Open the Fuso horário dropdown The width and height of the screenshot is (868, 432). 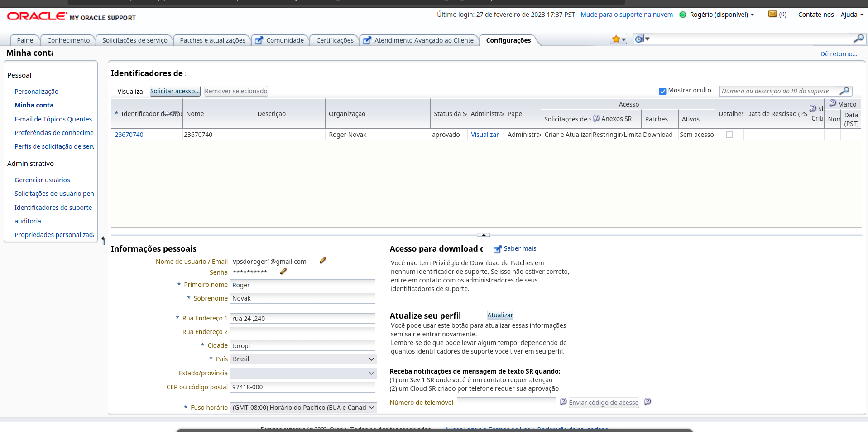[x=303, y=408]
